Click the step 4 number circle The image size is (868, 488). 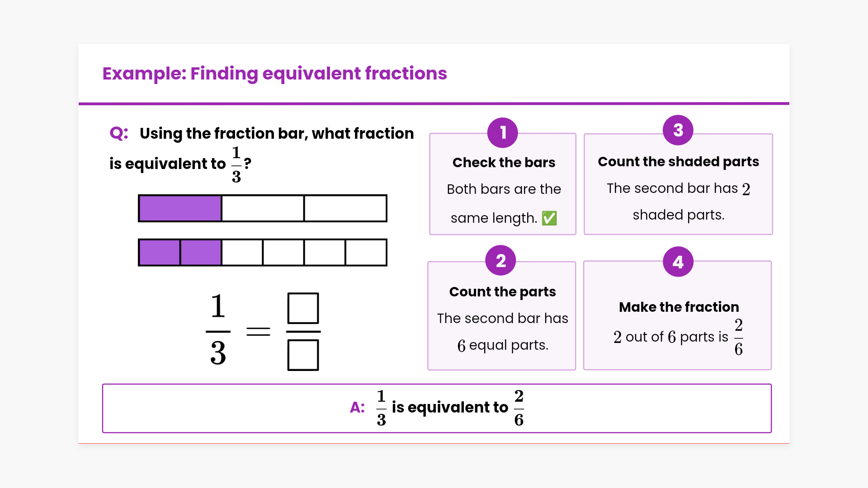[678, 262]
